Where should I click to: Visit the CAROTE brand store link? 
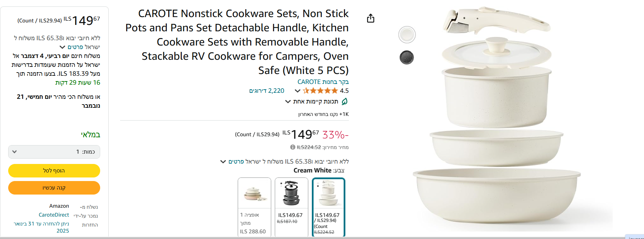[323, 82]
